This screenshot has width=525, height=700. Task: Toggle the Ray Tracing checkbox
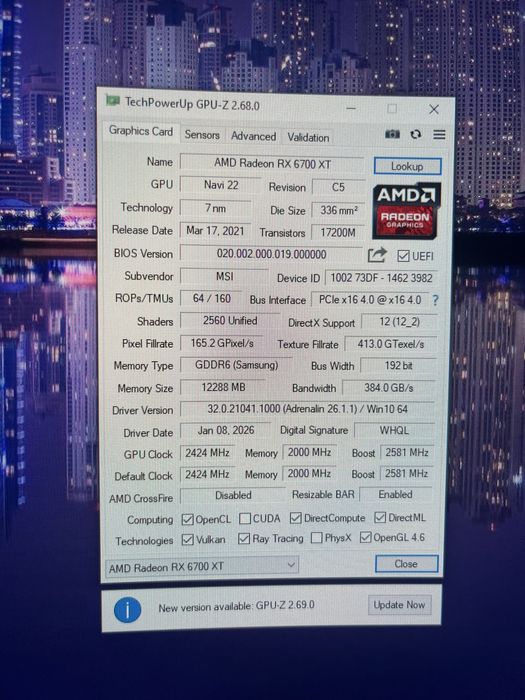(x=244, y=538)
